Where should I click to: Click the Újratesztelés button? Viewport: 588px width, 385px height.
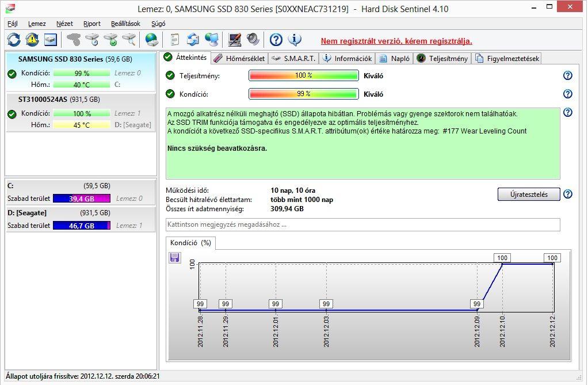(529, 195)
